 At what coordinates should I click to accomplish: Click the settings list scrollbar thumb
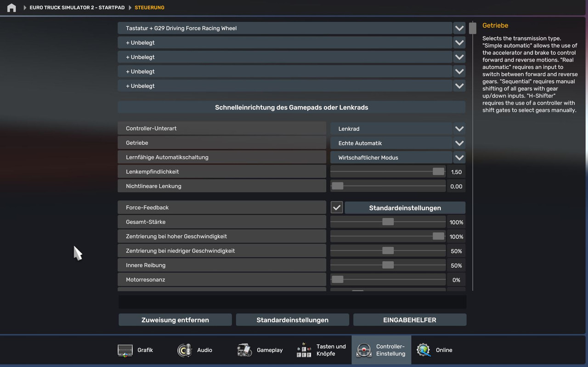pyautogui.click(x=473, y=28)
